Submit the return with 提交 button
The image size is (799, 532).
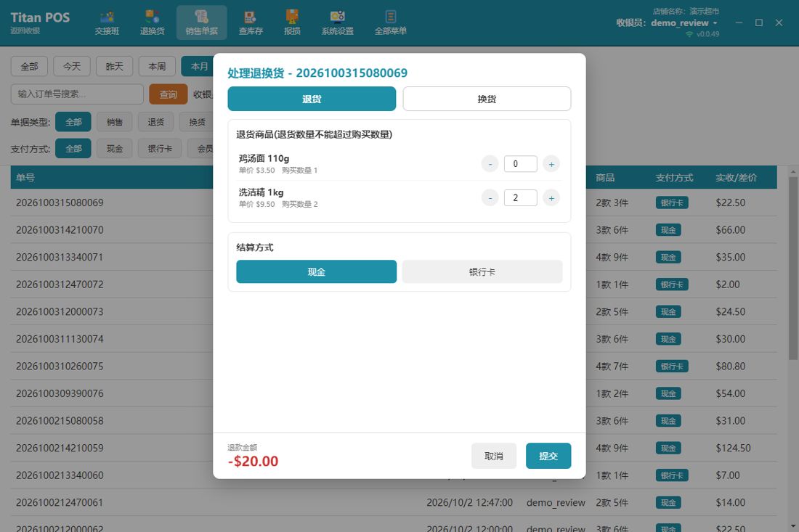click(548, 456)
